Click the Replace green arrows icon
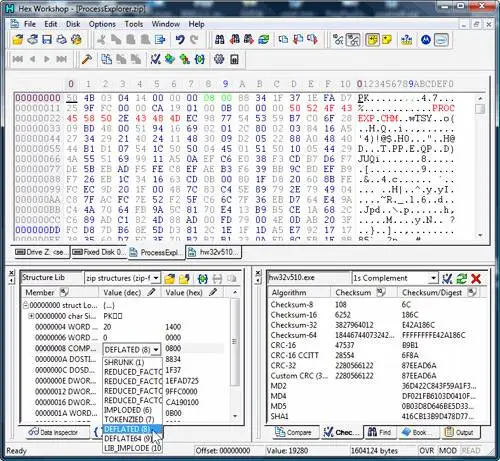 263,40
